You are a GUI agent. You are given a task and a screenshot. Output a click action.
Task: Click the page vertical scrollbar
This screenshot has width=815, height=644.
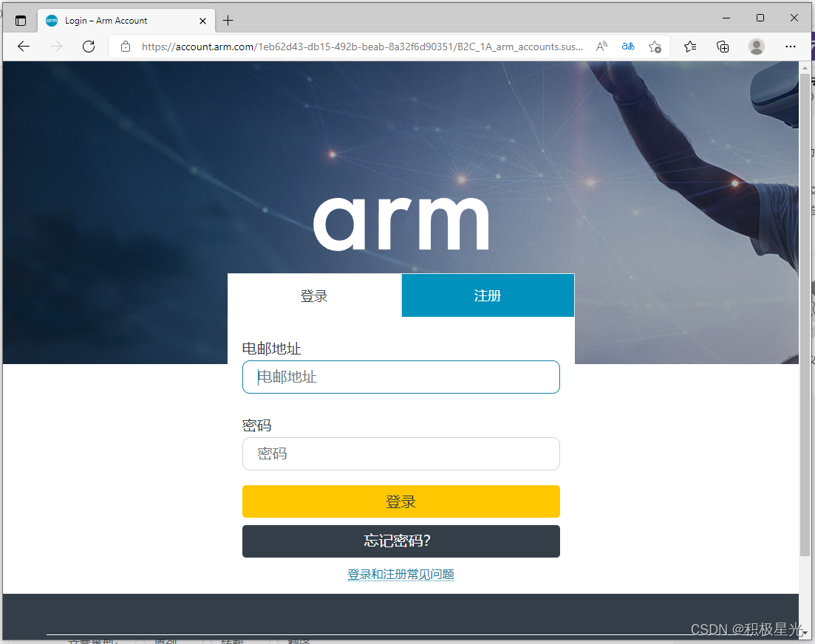(x=804, y=315)
